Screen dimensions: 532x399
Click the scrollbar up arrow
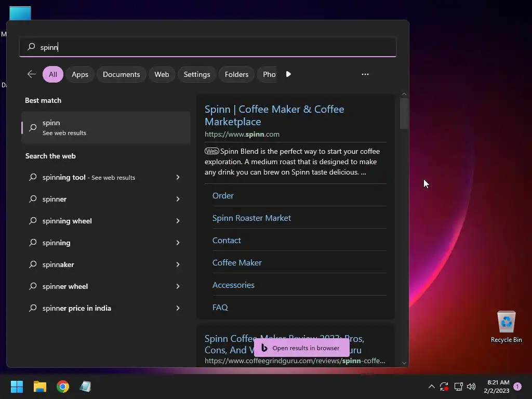(404, 94)
